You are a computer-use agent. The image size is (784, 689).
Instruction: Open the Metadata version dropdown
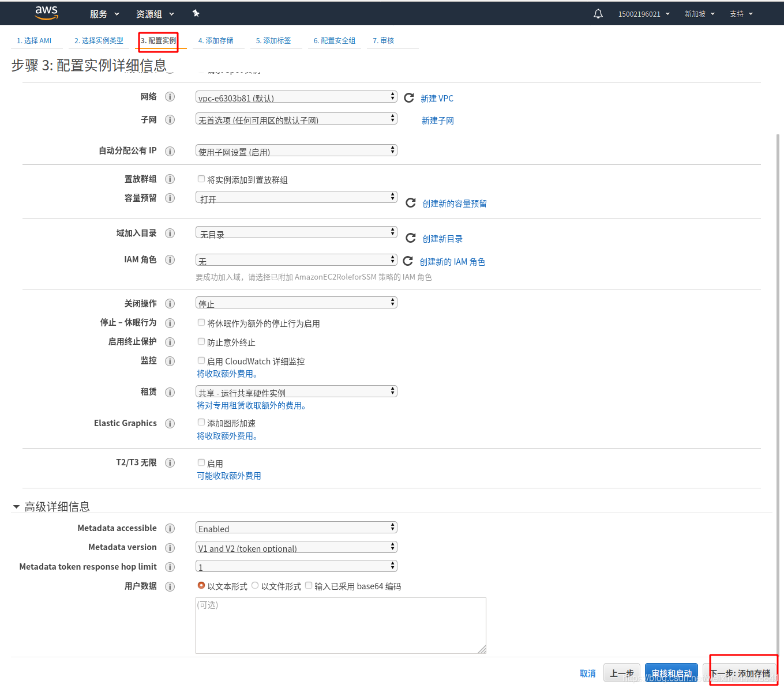click(x=297, y=547)
